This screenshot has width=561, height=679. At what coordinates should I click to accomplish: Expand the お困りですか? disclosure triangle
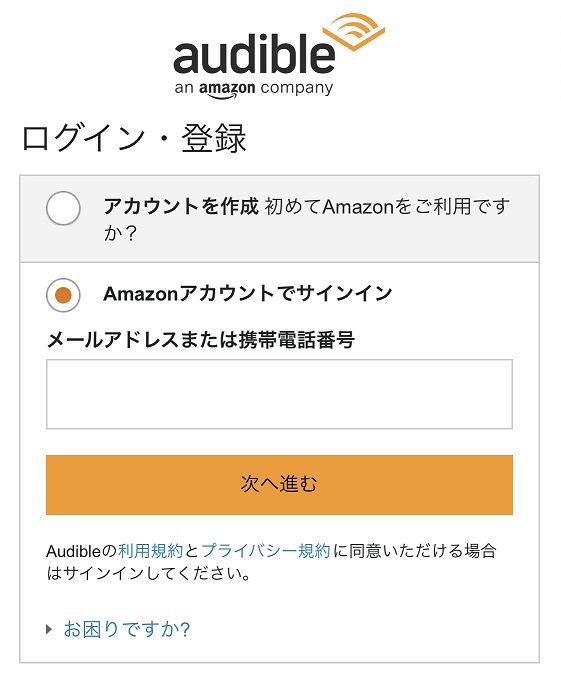click(x=49, y=629)
